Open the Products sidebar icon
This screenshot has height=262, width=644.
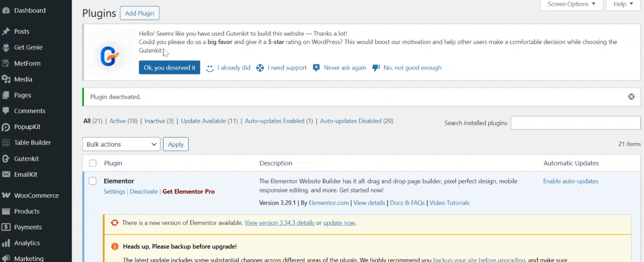click(x=6, y=211)
